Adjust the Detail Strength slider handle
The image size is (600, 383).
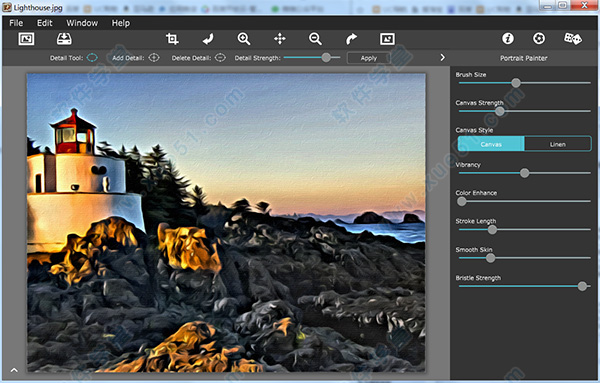[x=326, y=57]
